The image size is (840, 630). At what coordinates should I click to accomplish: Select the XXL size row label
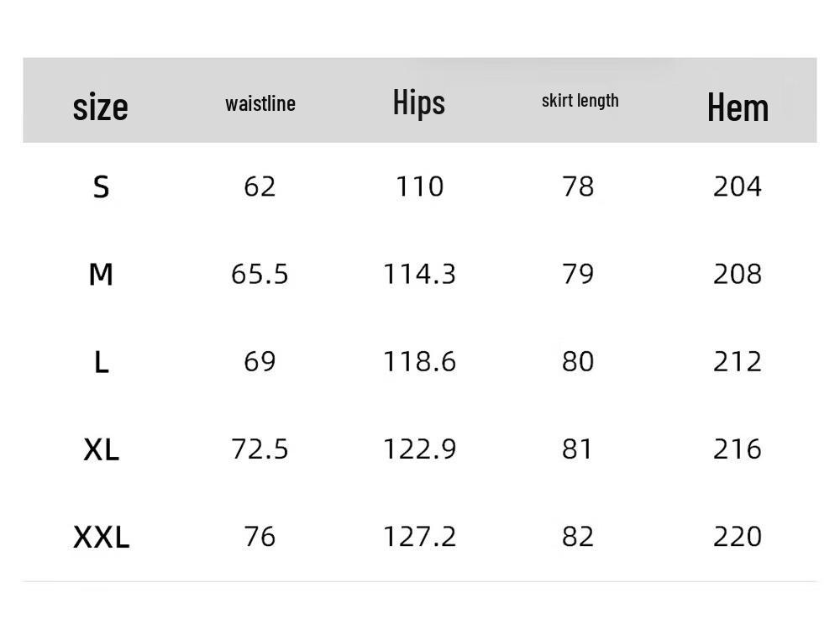(x=101, y=537)
